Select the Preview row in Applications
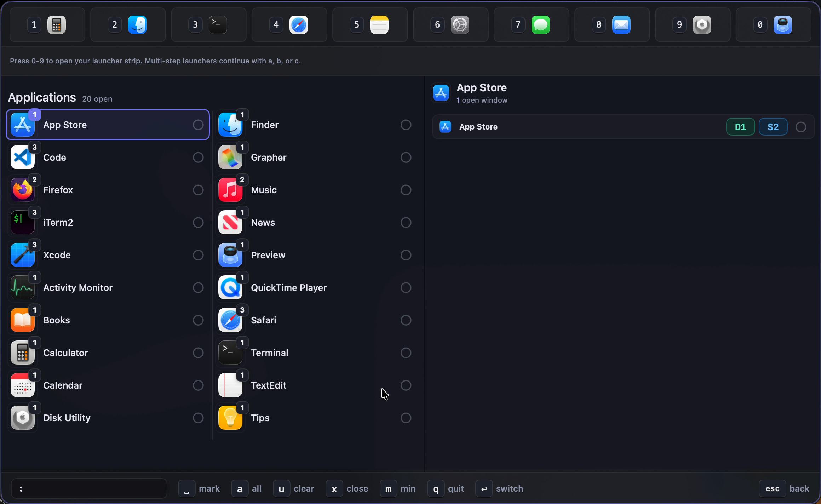This screenshot has height=504, width=821. [x=316, y=255]
